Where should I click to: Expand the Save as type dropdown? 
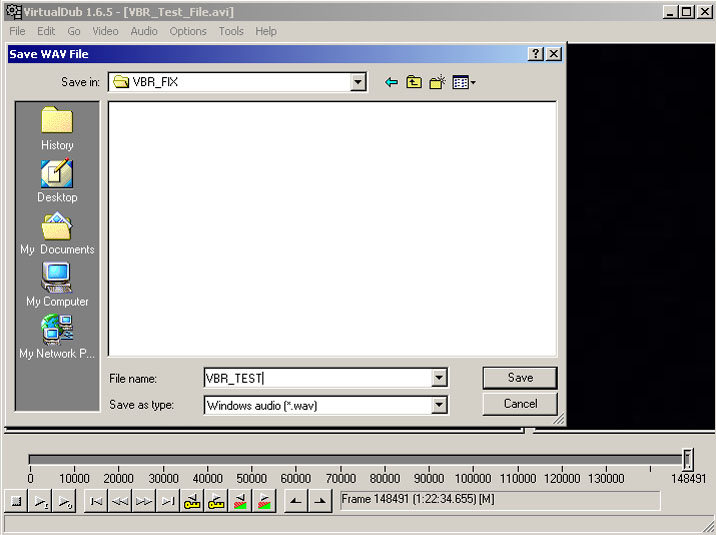coord(439,404)
